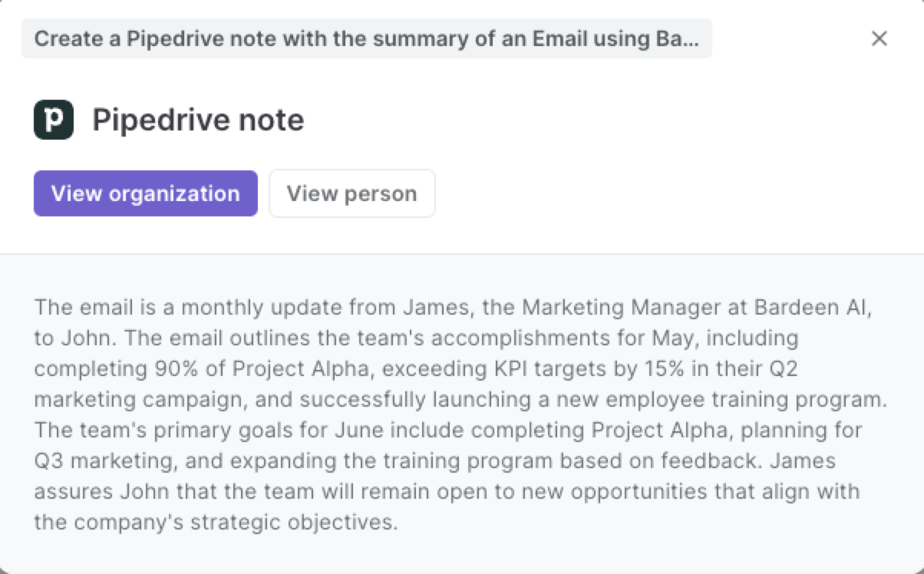This screenshot has width=924, height=574.
Task: Click the 'Pipedrive note' heading text
Action: click(197, 119)
